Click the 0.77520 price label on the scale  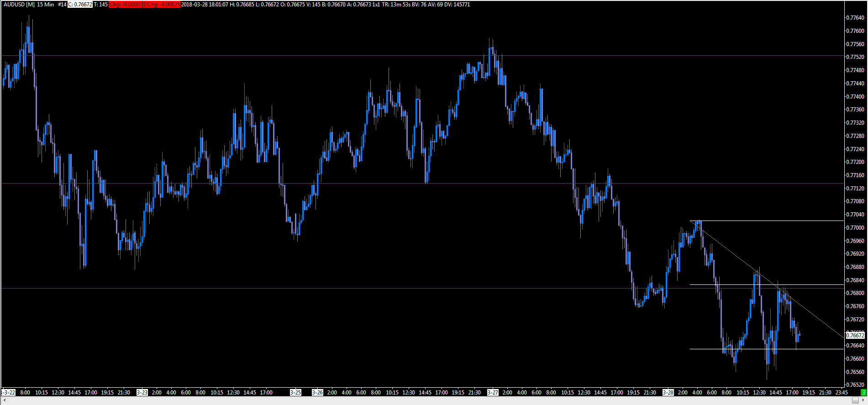point(855,57)
